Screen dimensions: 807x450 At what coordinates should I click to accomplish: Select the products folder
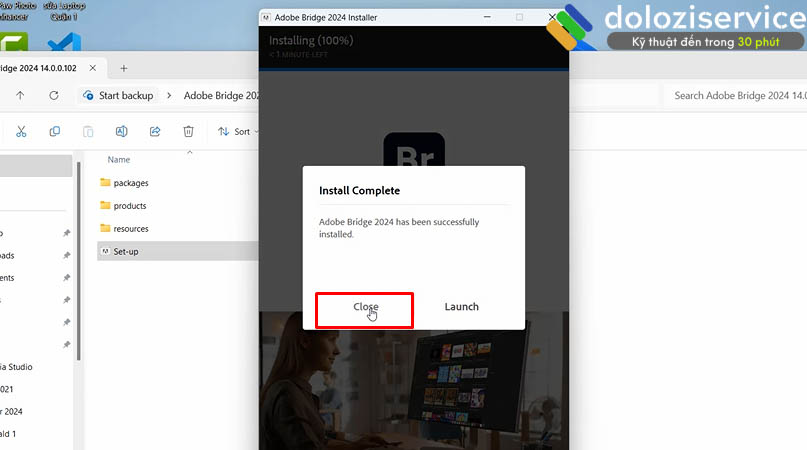click(x=130, y=206)
